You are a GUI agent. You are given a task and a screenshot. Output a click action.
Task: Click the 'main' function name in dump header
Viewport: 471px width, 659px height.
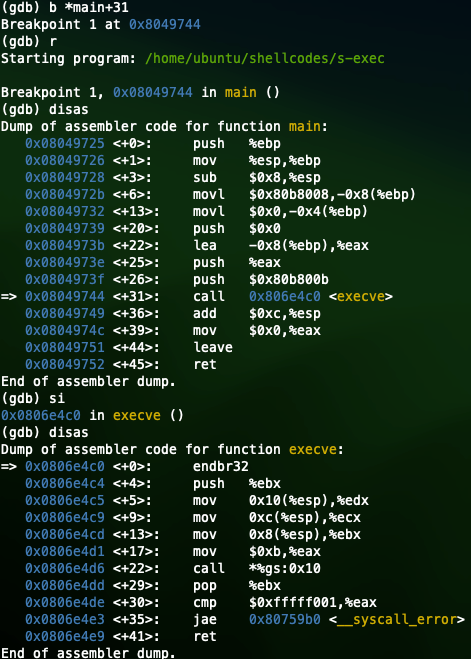[305, 127]
